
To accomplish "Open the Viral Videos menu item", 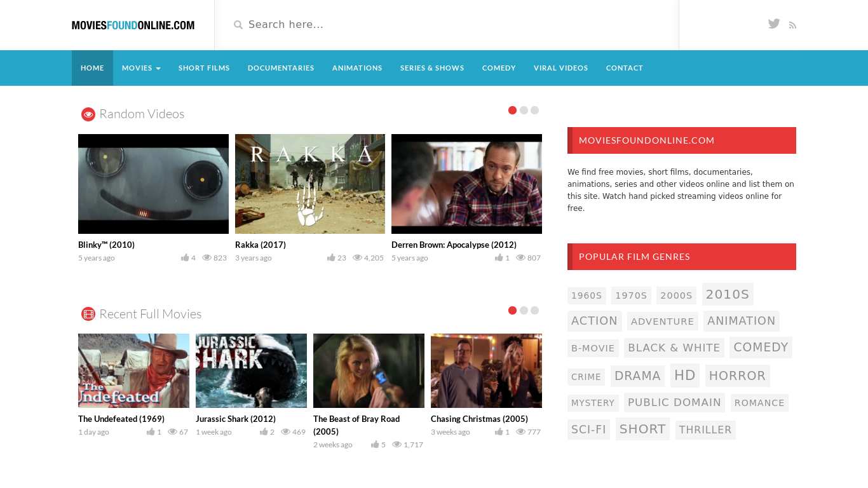I will click(x=560, y=68).
